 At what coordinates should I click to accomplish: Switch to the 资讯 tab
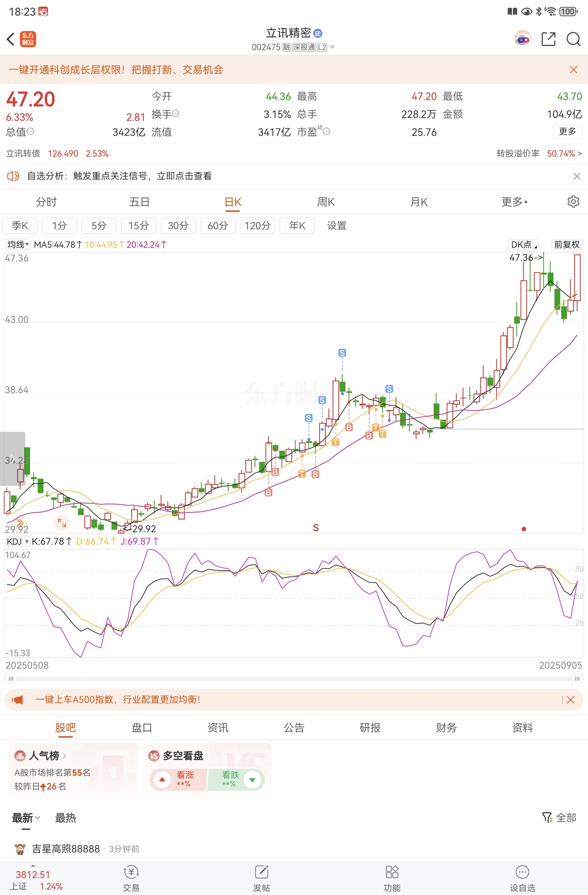coord(218,728)
